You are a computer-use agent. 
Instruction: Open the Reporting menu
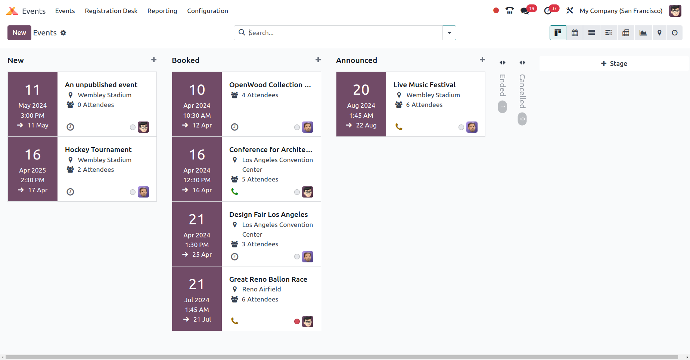pos(162,11)
